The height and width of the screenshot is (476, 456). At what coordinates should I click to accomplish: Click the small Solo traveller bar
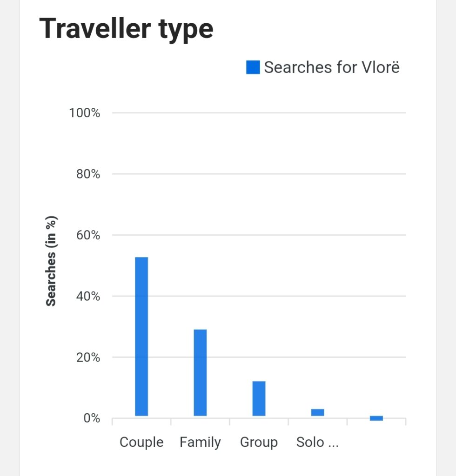pyautogui.click(x=318, y=412)
